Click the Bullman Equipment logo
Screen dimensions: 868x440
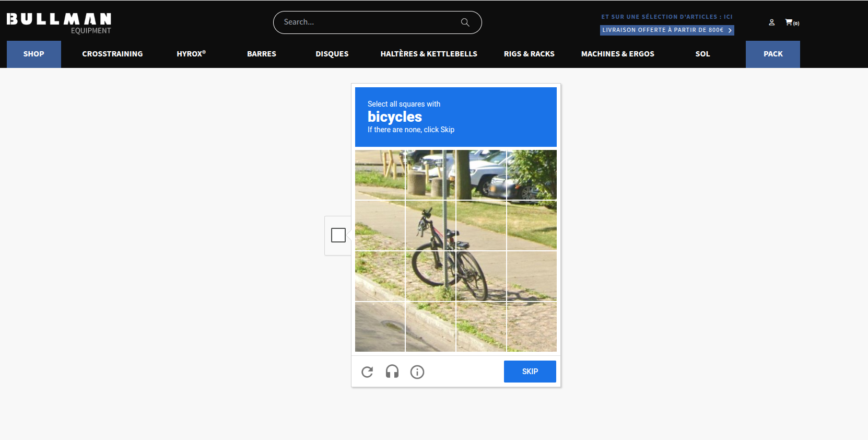coord(59,24)
